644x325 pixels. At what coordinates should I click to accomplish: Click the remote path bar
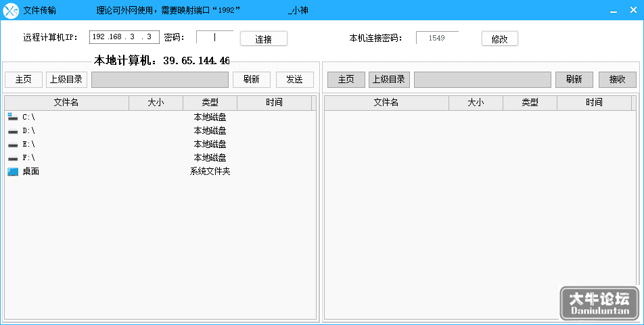coord(482,80)
